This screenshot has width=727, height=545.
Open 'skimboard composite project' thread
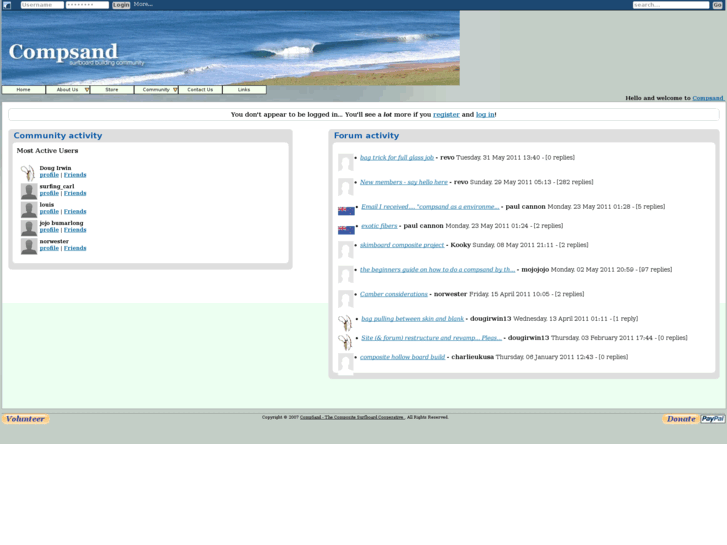[402, 245]
